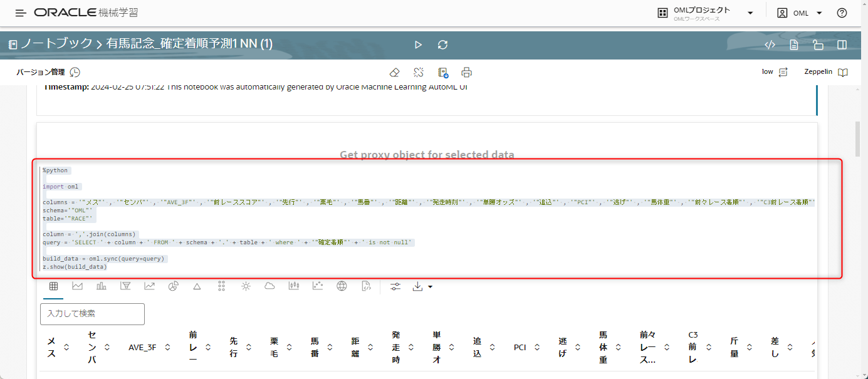
Task: Sort the 栗毛 column
Action: point(289,347)
